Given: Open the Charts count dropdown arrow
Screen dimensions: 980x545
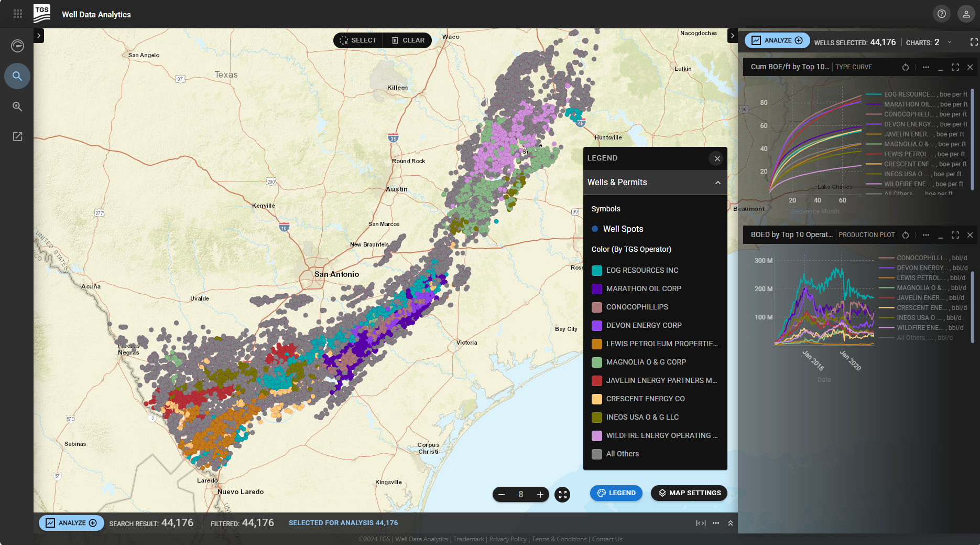Looking at the screenshot, I should pyautogui.click(x=950, y=42).
